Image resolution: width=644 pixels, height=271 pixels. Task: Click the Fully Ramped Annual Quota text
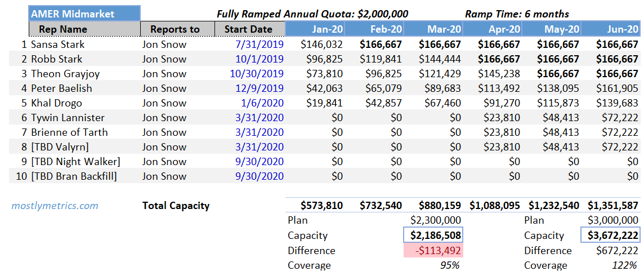point(312,14)
